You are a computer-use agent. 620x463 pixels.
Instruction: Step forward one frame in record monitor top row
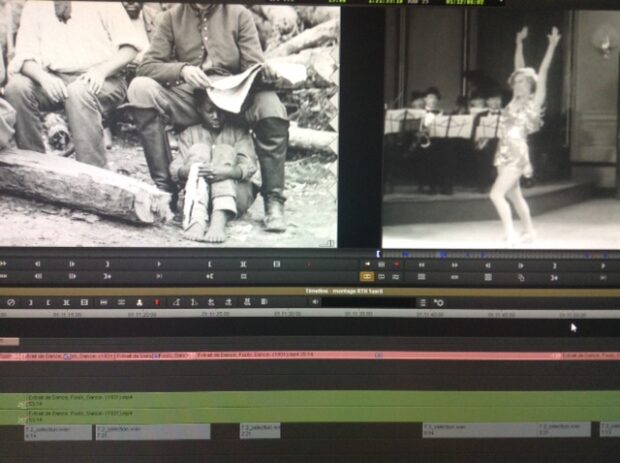[x=521, y=265]
